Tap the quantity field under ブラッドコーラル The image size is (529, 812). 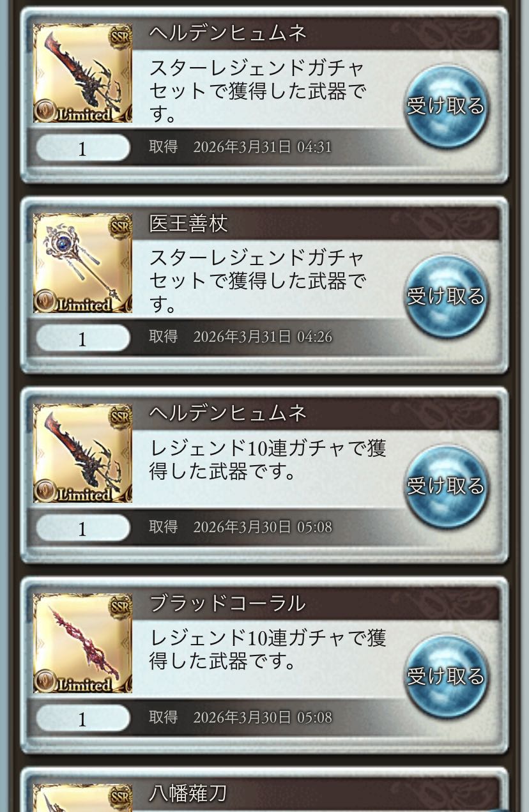point(82,719)
